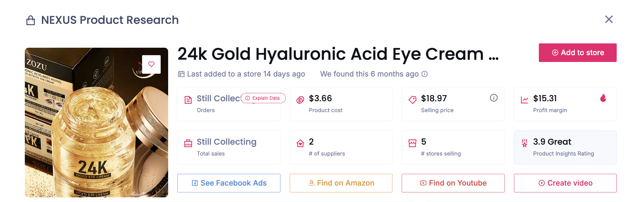The image size is (644, 202).
Task: Click the lock icon beside NEXUS Product Research
Action: pos(30,20)
